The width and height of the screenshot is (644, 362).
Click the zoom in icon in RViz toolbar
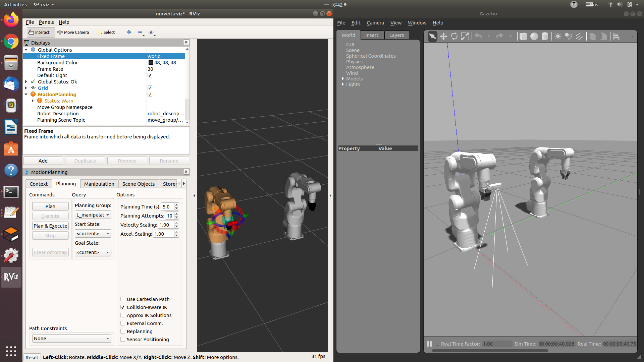pos(128,32)
